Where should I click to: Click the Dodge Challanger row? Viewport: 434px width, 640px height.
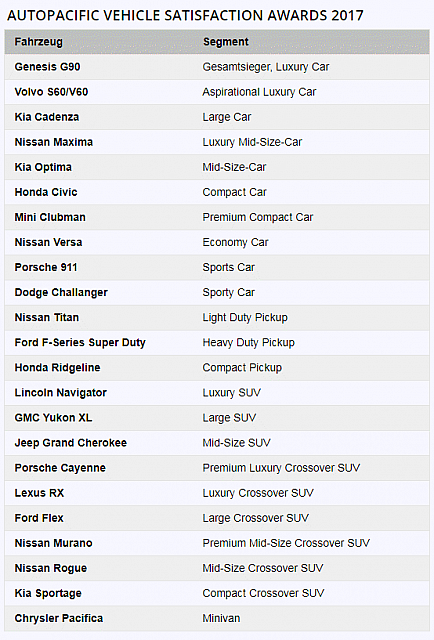coord(217,293)
